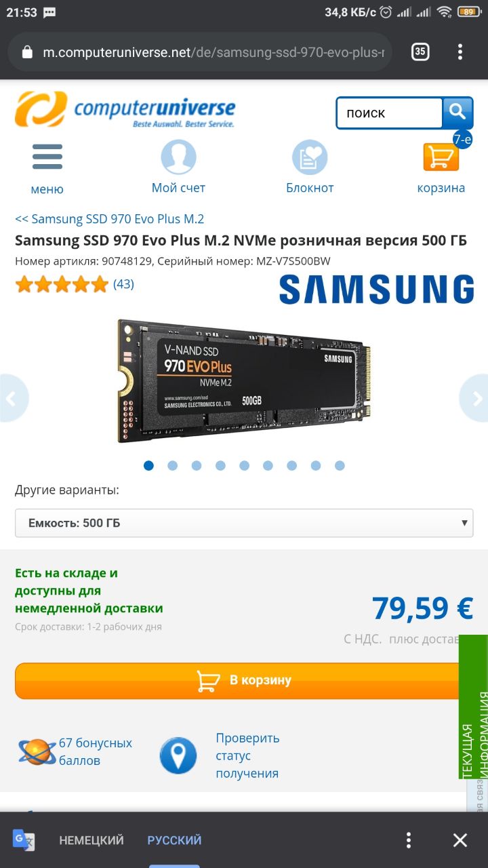
Task: Click the поиск search input field
Action: click(x=389, y=113)
